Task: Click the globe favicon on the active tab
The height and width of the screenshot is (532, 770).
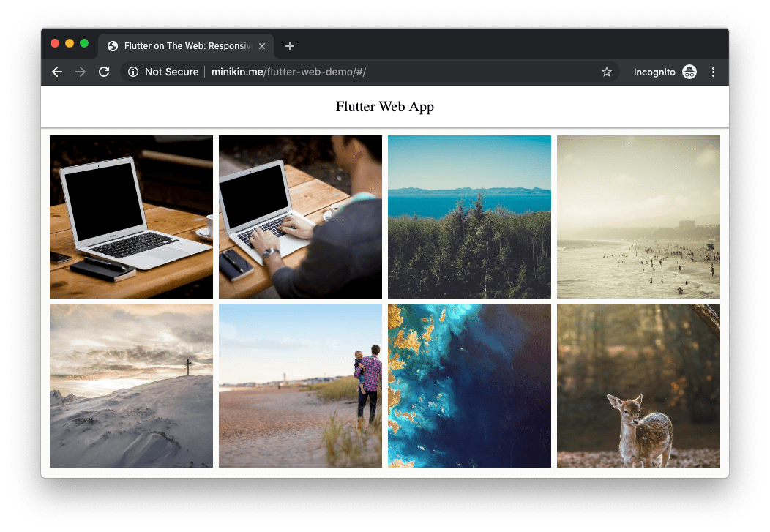Action: [112, 45]
